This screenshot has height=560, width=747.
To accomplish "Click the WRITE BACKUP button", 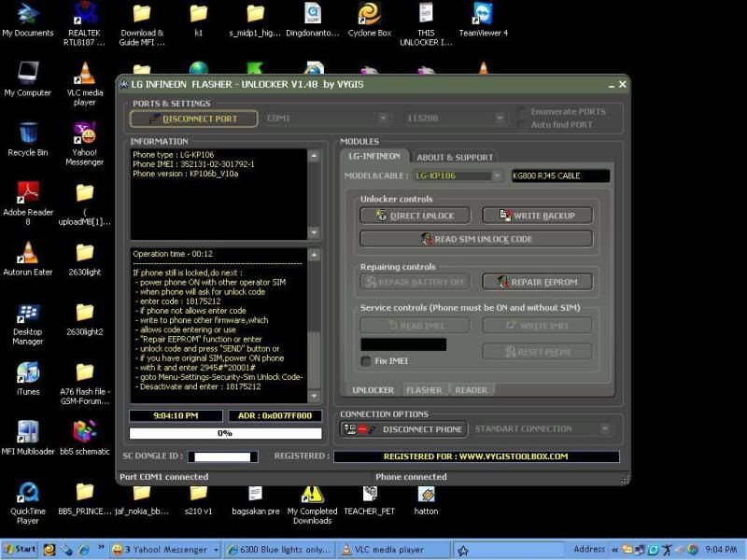I will [538, 216].
